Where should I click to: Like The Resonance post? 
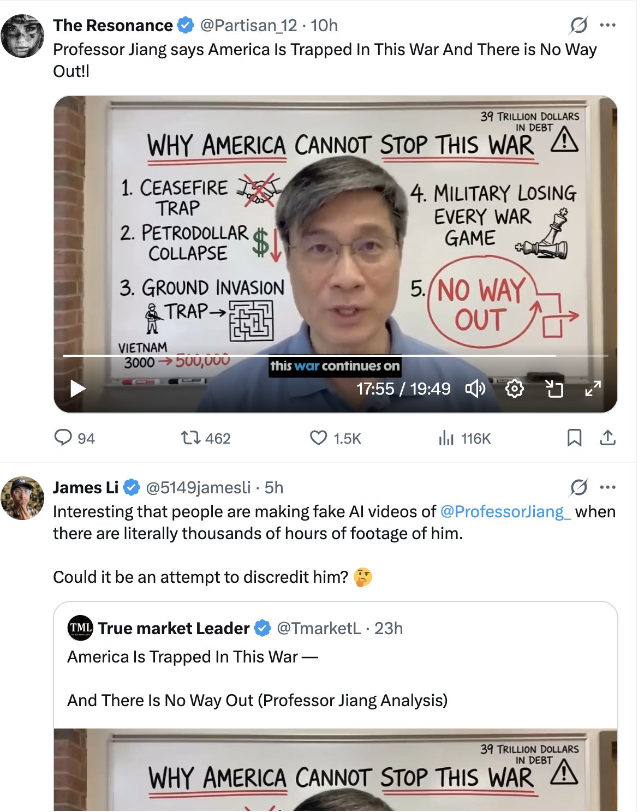[x=318, y=438]
